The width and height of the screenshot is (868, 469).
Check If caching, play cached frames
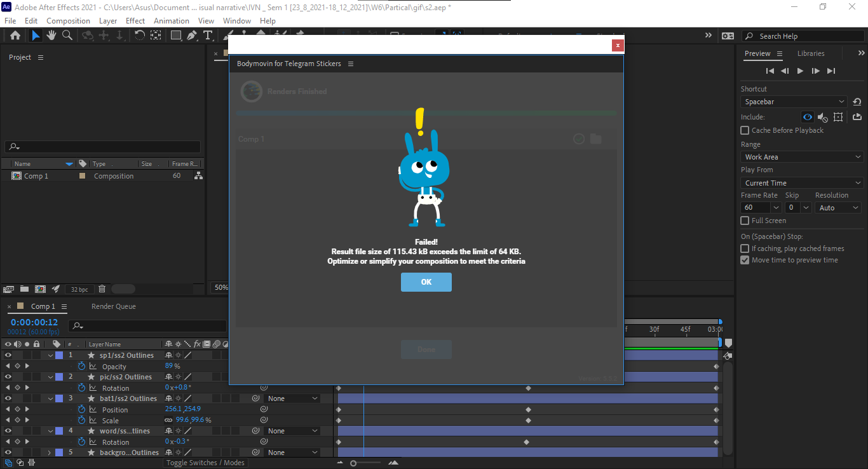(x=745, y=248)
